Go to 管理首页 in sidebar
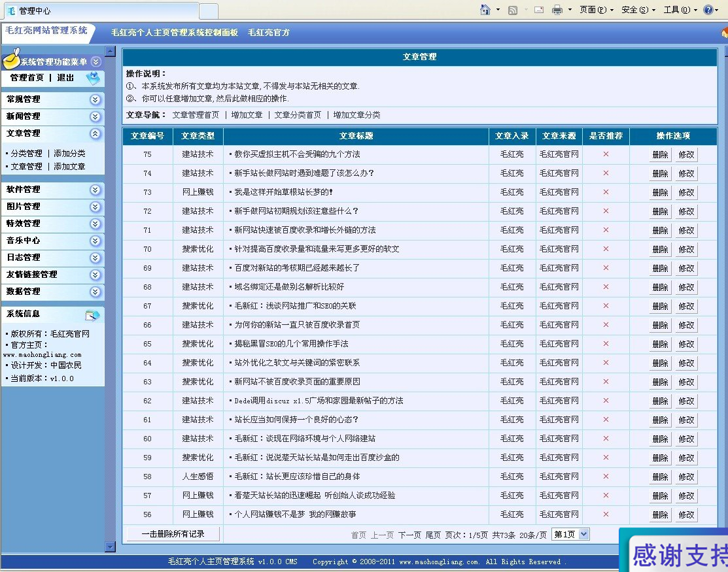Screen dimensions: 728x572 click(27, 78)
